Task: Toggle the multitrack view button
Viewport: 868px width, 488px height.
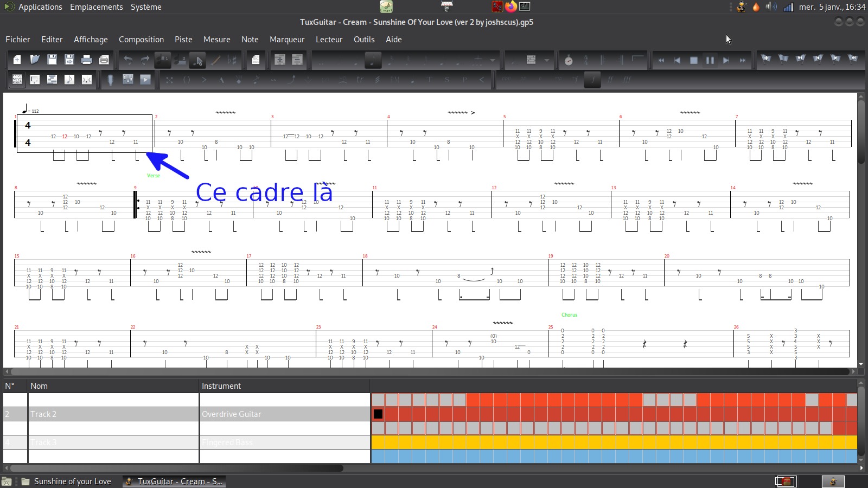Action: (x=52, y=80)
